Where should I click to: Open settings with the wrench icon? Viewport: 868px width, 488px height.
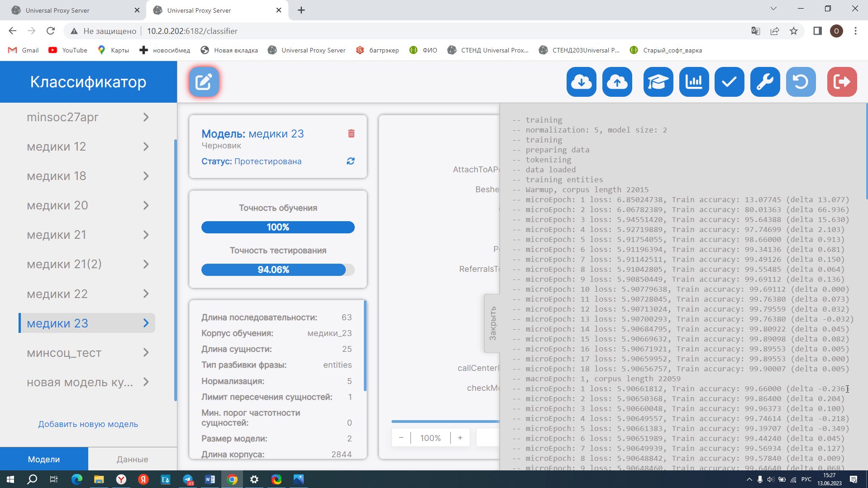765,82
